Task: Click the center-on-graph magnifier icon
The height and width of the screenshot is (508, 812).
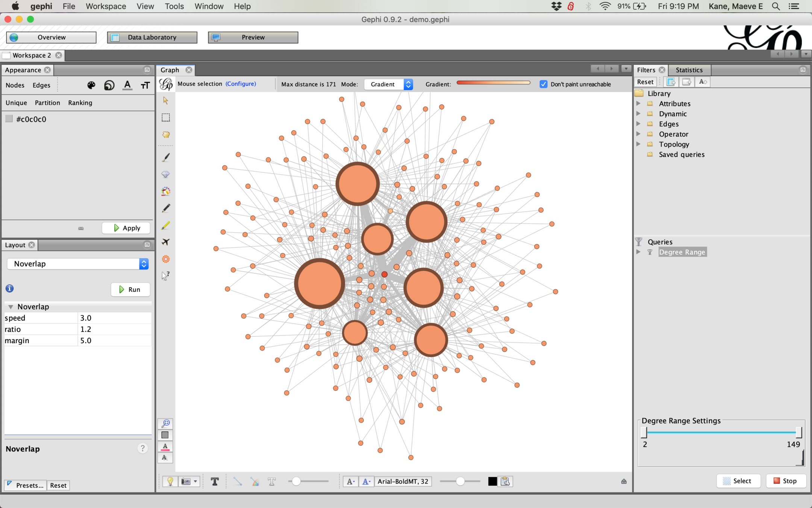Action: (165, 423)
